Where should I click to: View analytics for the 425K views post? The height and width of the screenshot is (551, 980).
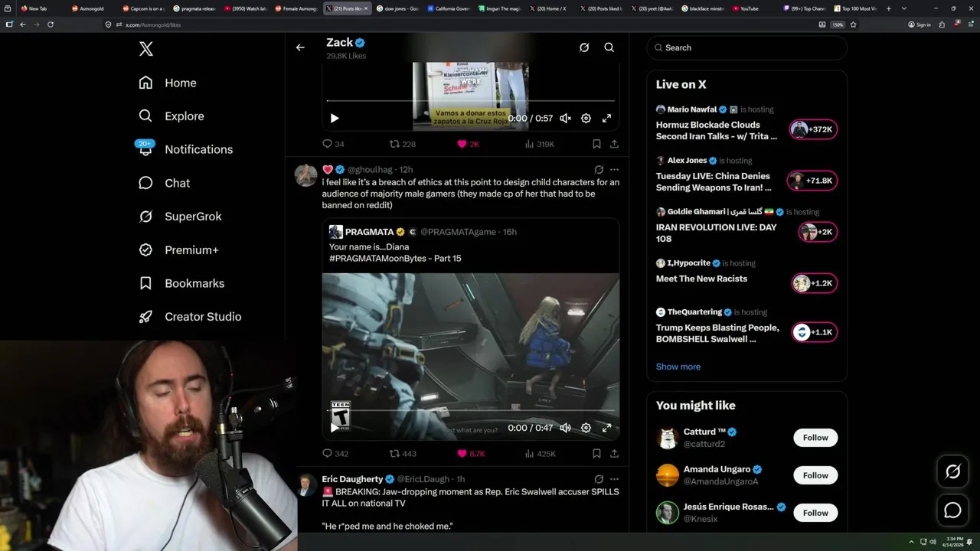click(x=540, y=454)
